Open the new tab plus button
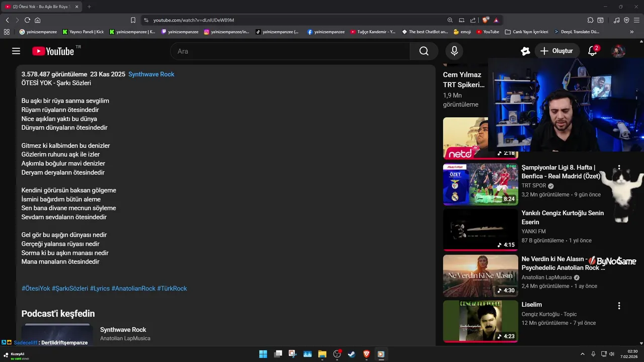Image resolution: width=644 pixels, height=362 pixels. (x=89, y=7)
